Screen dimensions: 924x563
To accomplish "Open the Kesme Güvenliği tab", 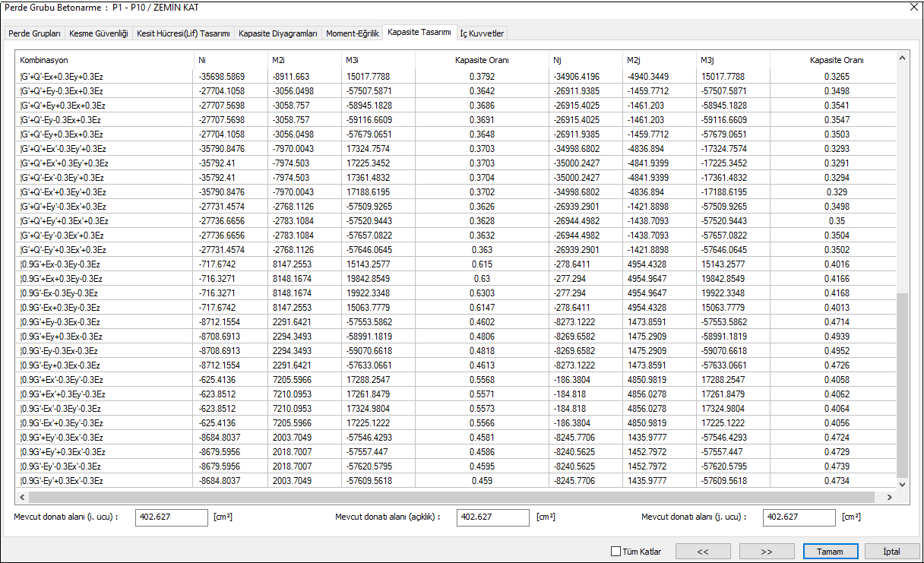I will pos(99,33).
